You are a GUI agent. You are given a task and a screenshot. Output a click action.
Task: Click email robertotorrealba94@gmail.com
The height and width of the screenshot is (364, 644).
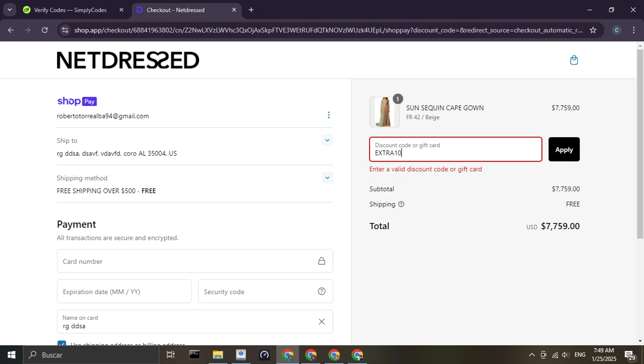[x=103, y=116]
